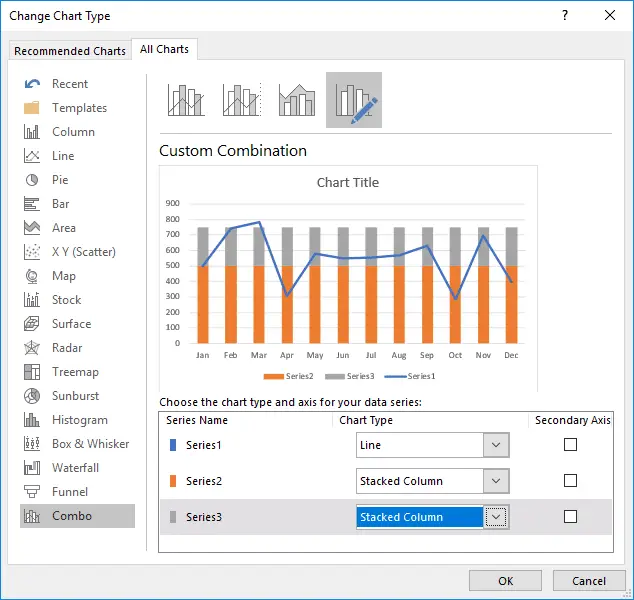Select the Recent chart category icon

[x=32, y=84]
